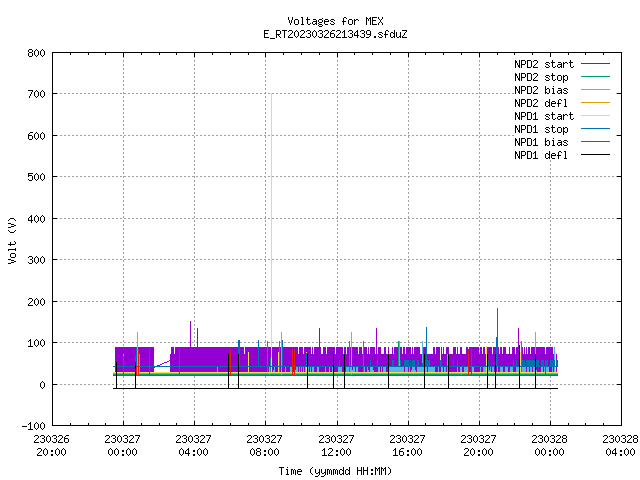Click the NPD1 defl black legend line
The image size is (640, 480).
point(595,155)
